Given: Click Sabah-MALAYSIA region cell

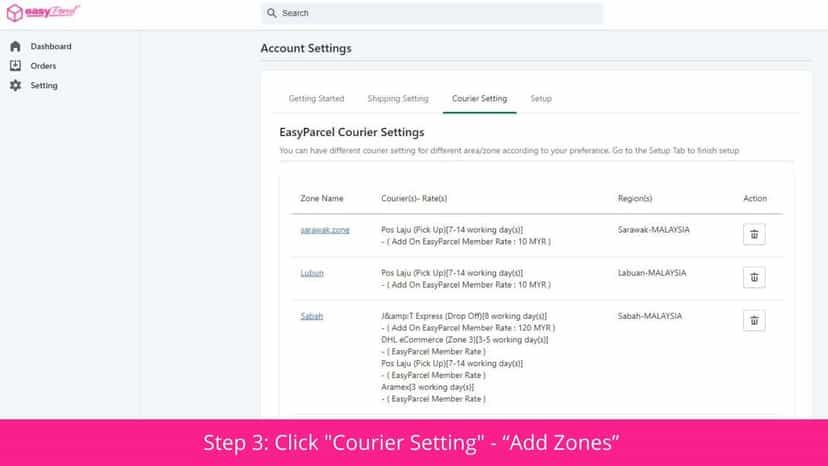Looking at the screenshot, I should pyautogui.click(x=650, y=316).
